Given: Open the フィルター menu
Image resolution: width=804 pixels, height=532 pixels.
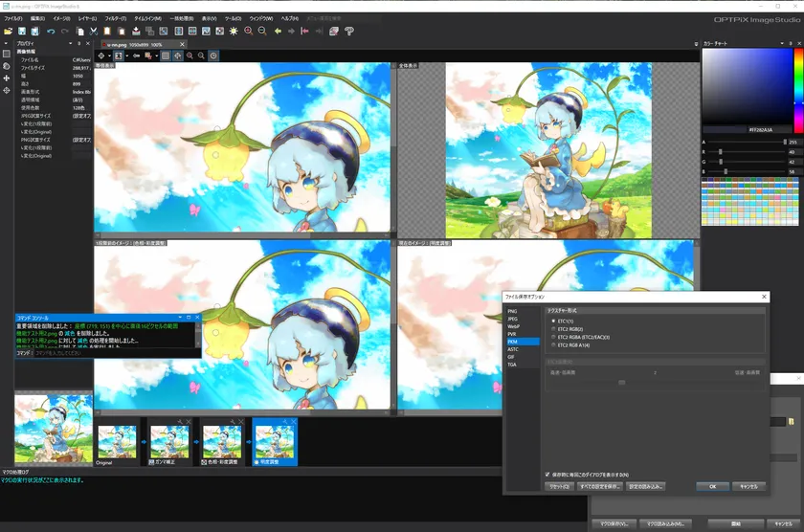Looking at the screenshot, I should pyautogui.click(x=114, y=18).
